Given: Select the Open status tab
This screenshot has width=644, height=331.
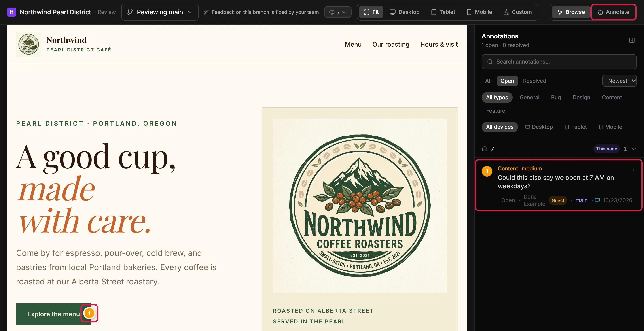Looking at the screenshot, I should (507, 81).
